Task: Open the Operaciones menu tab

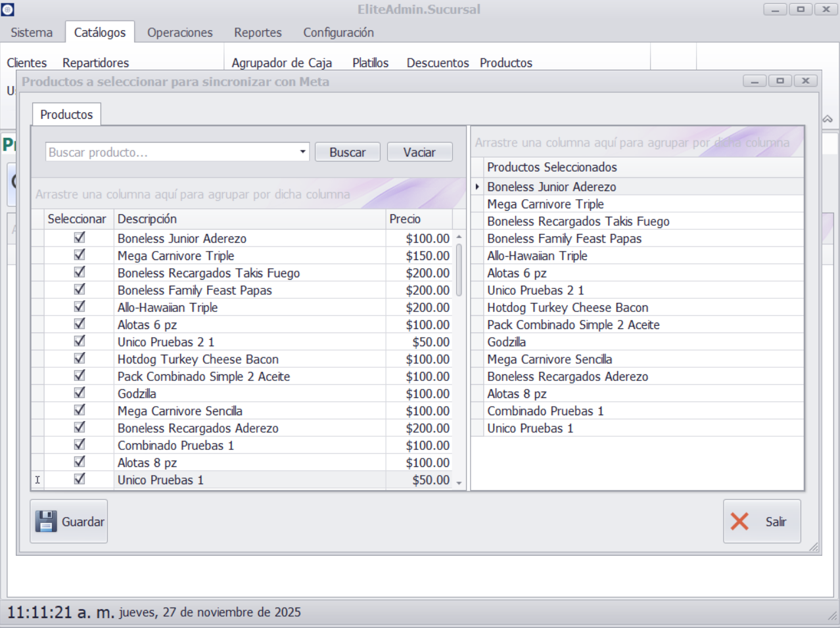Action: click(x=179, y=32)
